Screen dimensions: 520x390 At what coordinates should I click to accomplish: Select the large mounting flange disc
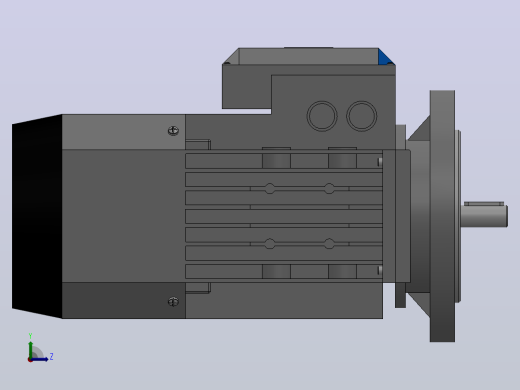tap(442, 216)
